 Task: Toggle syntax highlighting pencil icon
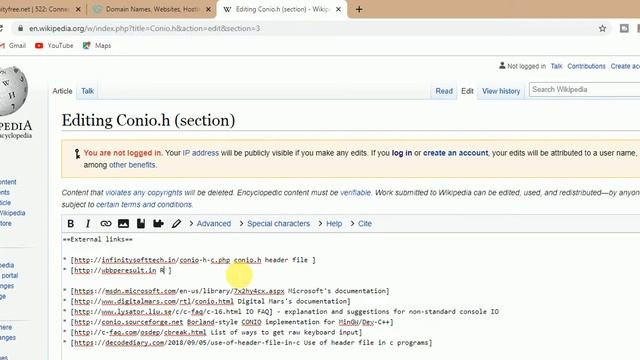click(x=176, y=224)
